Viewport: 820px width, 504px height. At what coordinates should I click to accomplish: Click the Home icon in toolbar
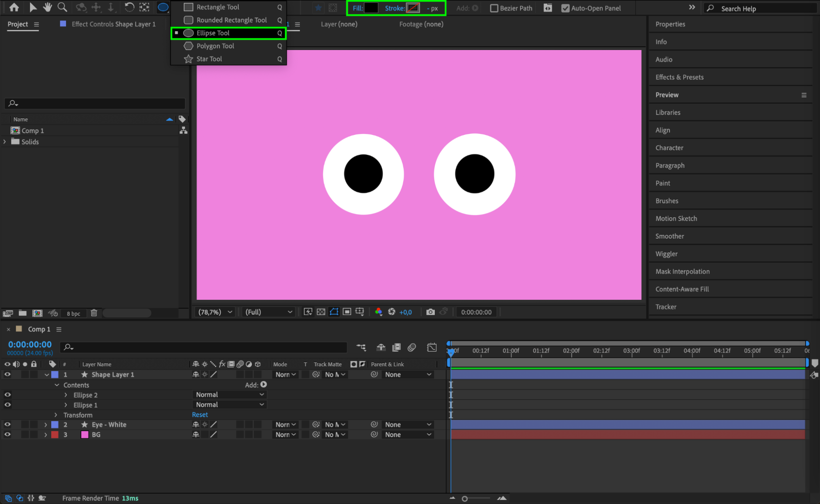(14, 7)
